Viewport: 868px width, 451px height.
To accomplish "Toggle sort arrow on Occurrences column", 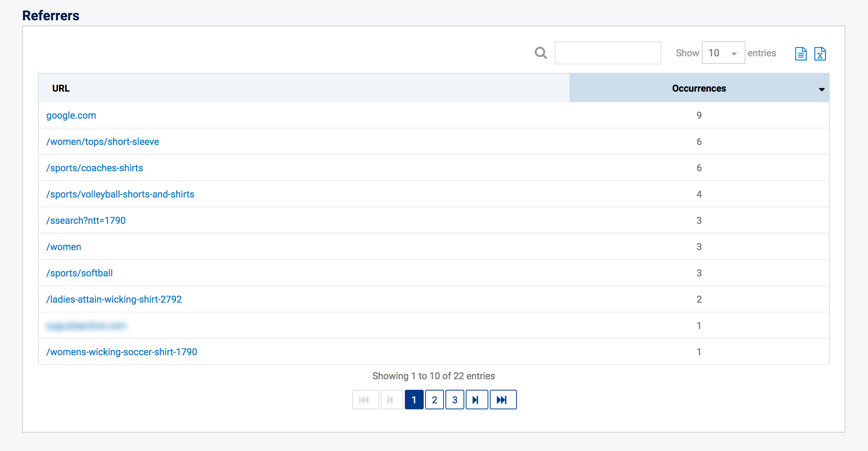I will point(821,89).
